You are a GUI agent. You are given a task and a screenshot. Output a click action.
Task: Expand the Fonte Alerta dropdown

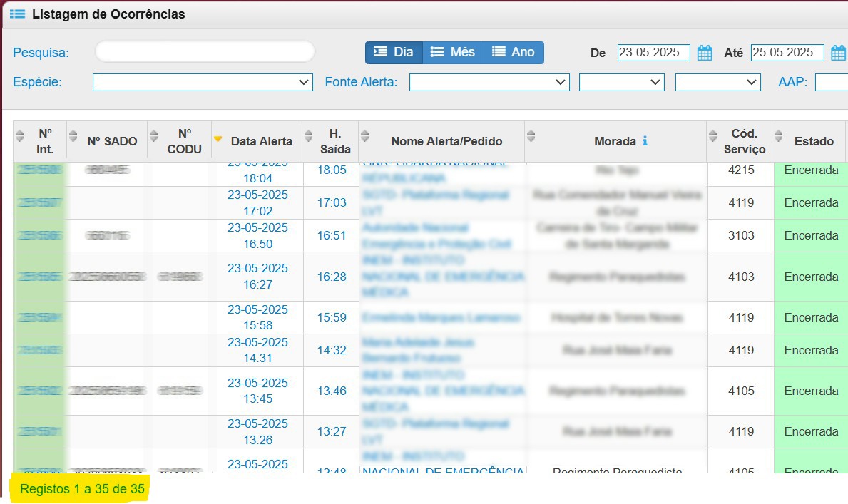point(489,83)
